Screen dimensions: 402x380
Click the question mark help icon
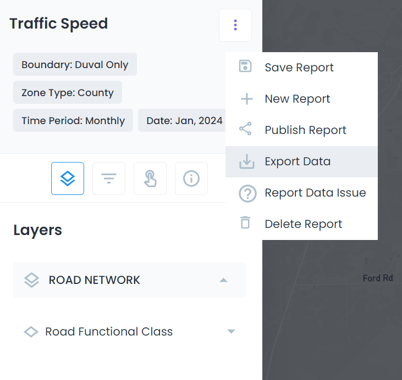pos(247,193)
